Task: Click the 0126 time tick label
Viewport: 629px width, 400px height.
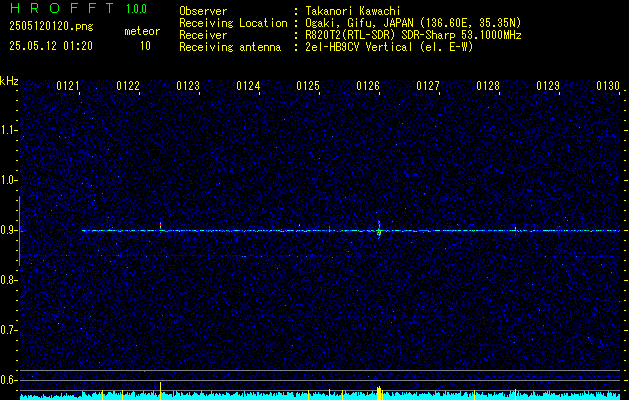Action: pos(368,86)
